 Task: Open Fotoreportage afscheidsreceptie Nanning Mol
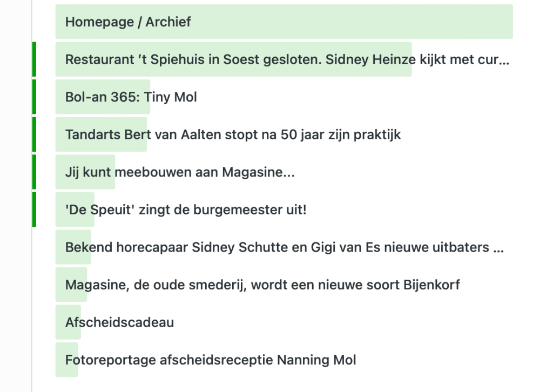pos(211,360)
